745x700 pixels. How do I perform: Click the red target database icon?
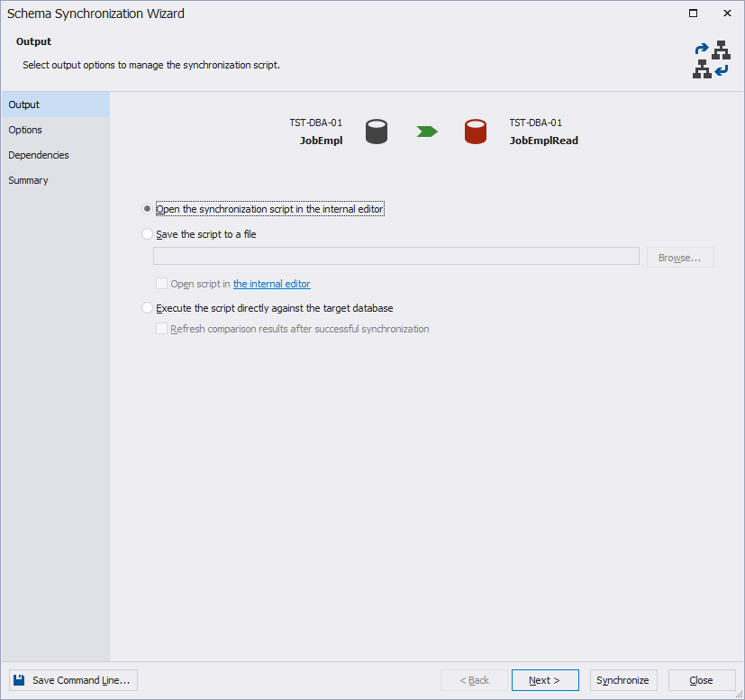tap(475, 132)
